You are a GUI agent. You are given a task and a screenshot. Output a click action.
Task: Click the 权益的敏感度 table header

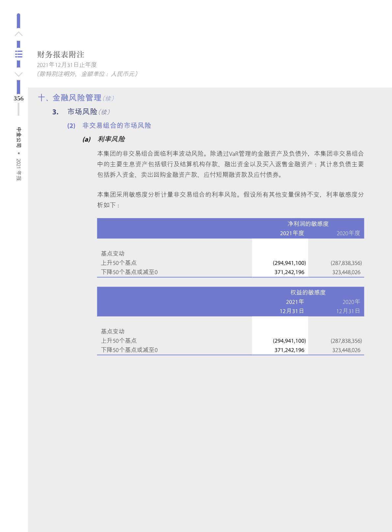[308, 293]
